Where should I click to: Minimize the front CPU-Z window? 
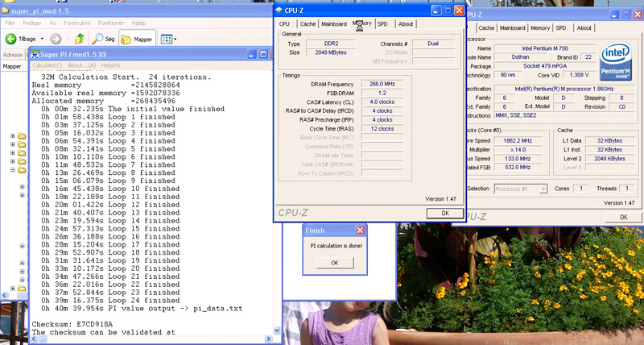pos(436,10)
